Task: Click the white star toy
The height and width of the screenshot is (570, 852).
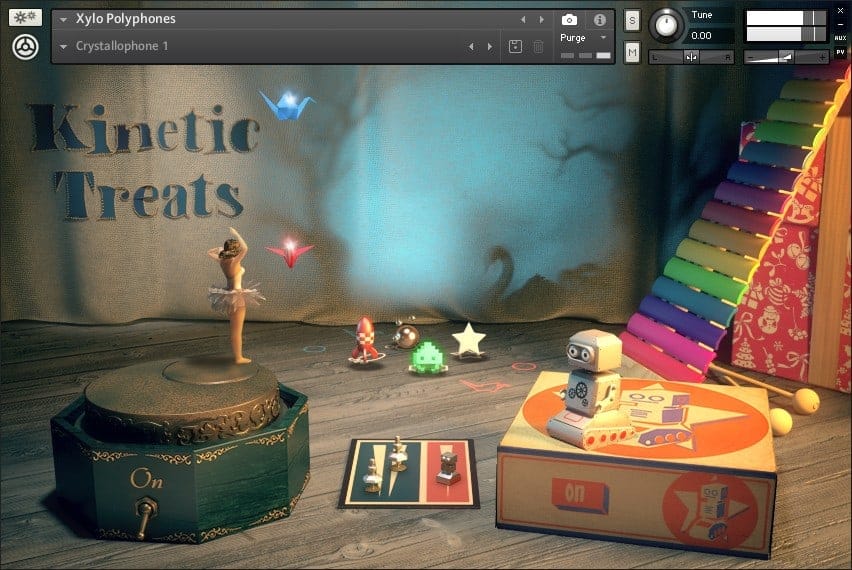Action: (x=467, y=340)
